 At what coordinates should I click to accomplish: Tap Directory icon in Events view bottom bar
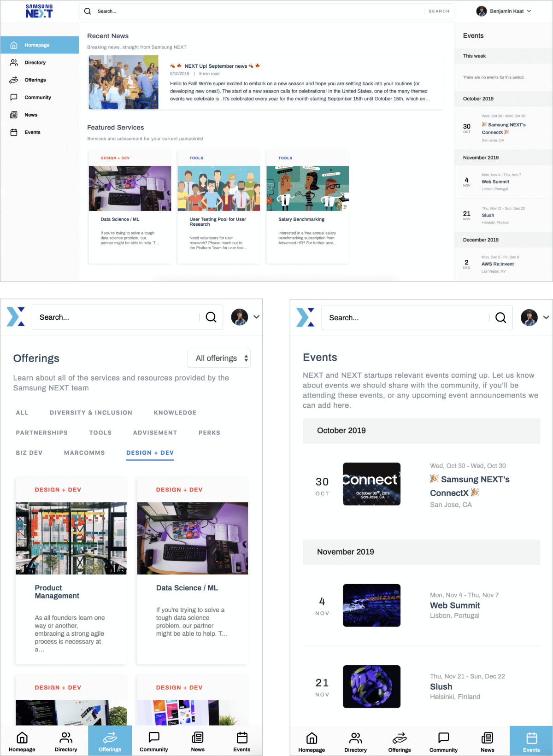click(356, 738)
